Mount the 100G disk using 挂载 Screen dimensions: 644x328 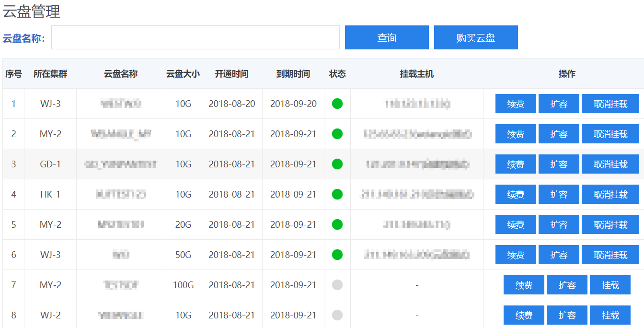[610, 285]
